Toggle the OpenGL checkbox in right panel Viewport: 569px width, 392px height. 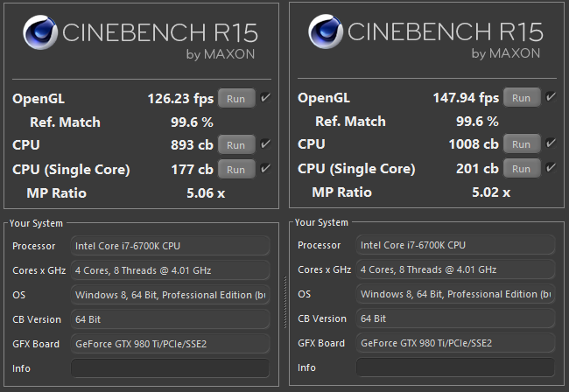pyautogui.click(x=551, y=97)
